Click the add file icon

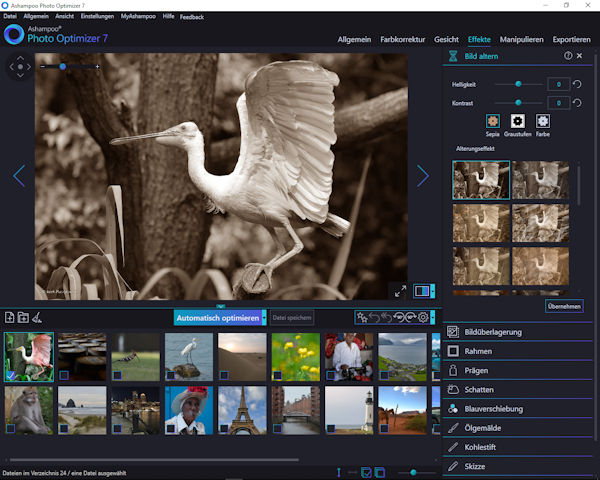(x=10, y=317)
